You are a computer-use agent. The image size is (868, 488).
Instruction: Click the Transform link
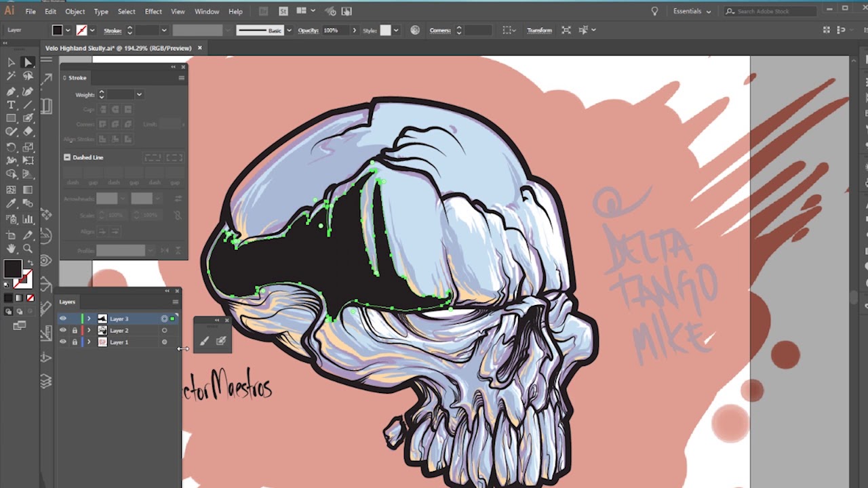[x=540, y=30]
